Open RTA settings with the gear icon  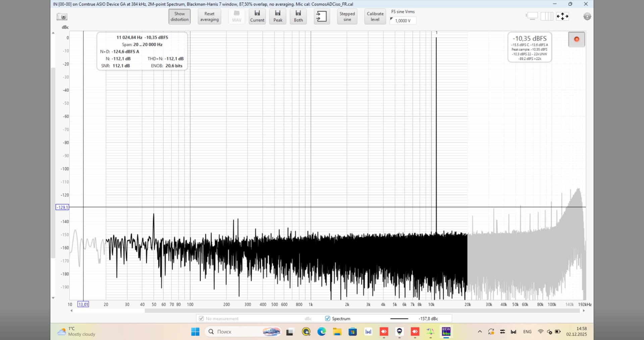pyautogui.click(x=587, y=16)
